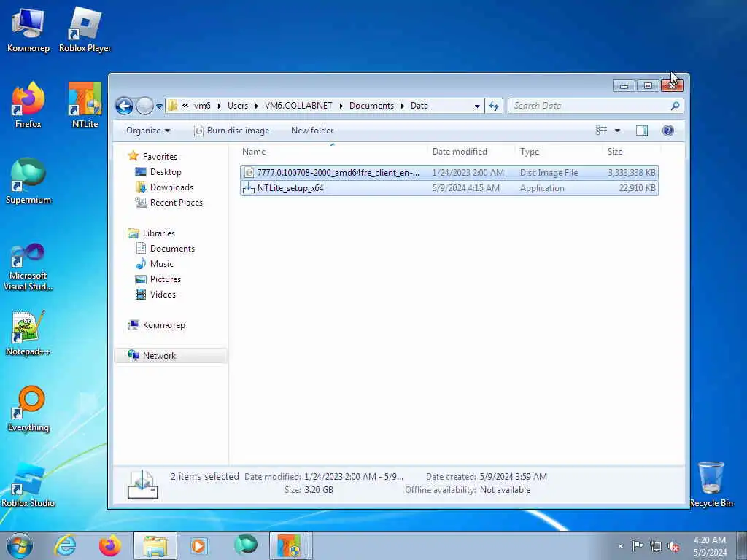Open Music library

(x=161, y=264)
